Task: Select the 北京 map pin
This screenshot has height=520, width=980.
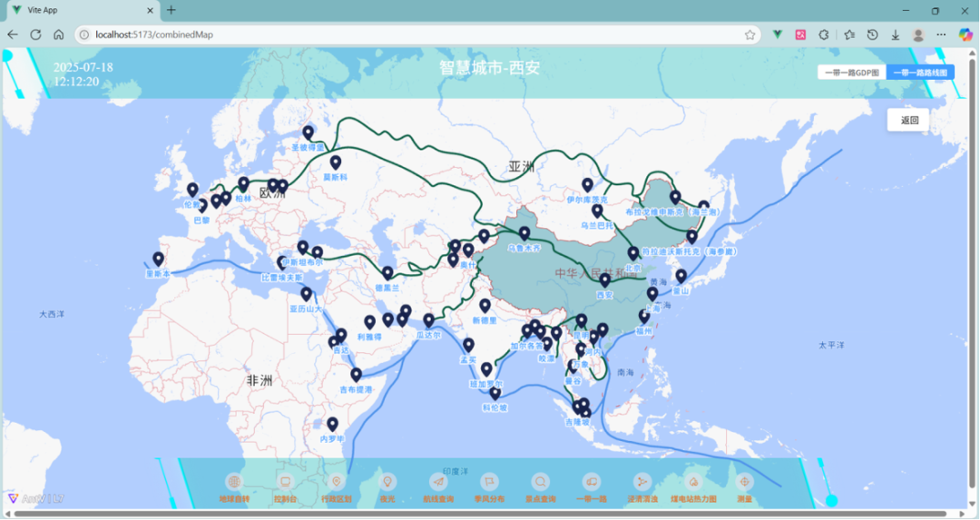Action: (633, 253)
